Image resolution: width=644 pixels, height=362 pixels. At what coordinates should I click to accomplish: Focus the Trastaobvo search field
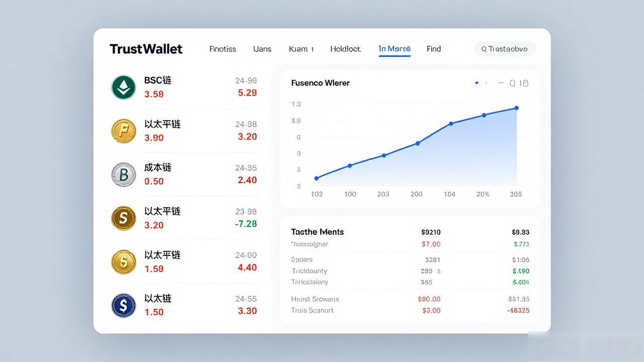point(505,49)
